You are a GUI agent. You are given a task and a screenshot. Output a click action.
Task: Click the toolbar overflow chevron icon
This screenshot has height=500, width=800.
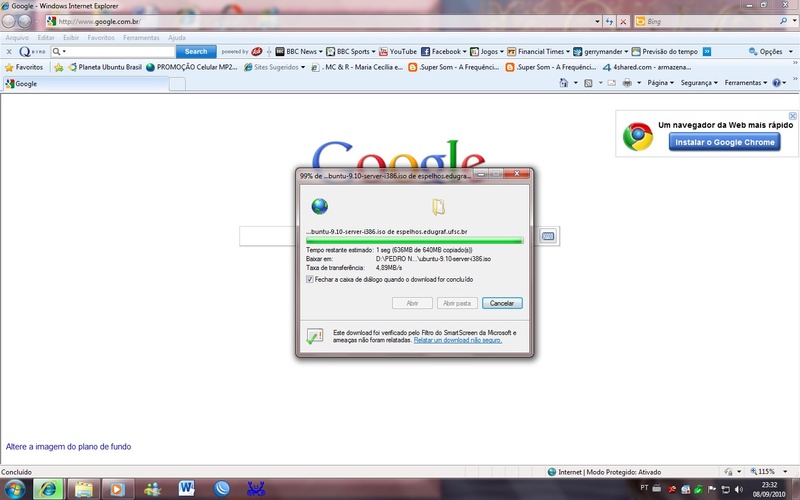tap(707, 52)
